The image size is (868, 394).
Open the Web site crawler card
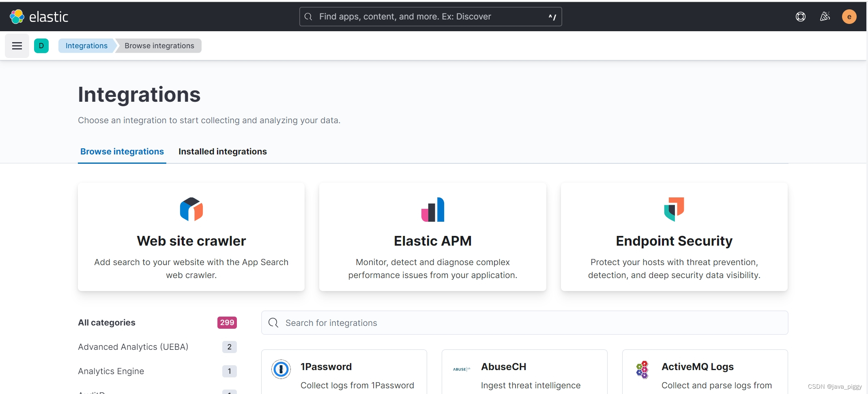(x=191, y=237)
